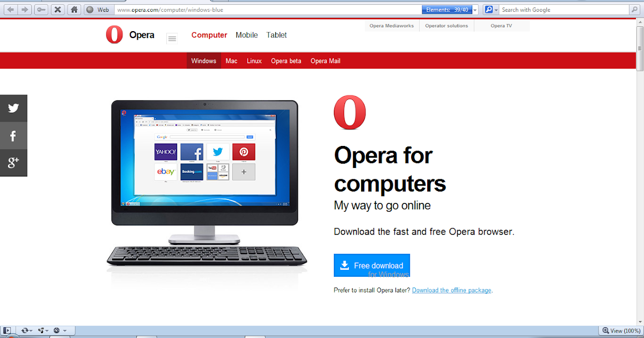Expand the search engine selector arrow
This screenshot has height=338, width=644.
click(496, 10)
